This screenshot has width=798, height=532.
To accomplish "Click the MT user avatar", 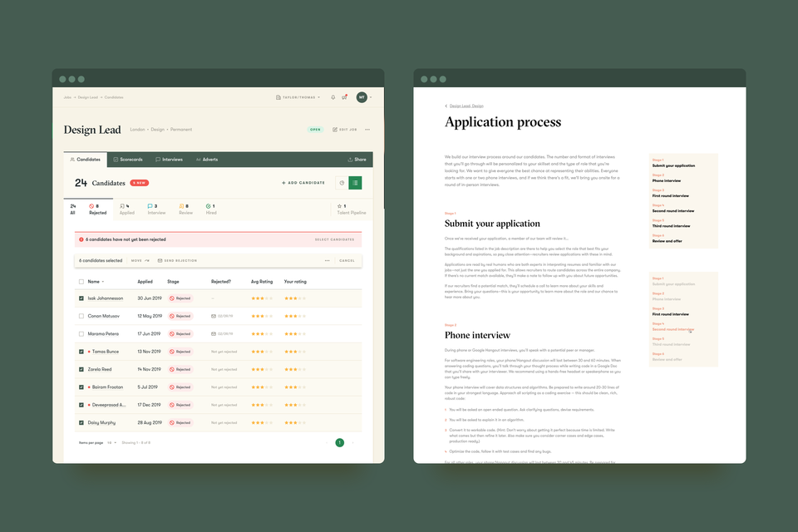I will (x=362, y=97).
